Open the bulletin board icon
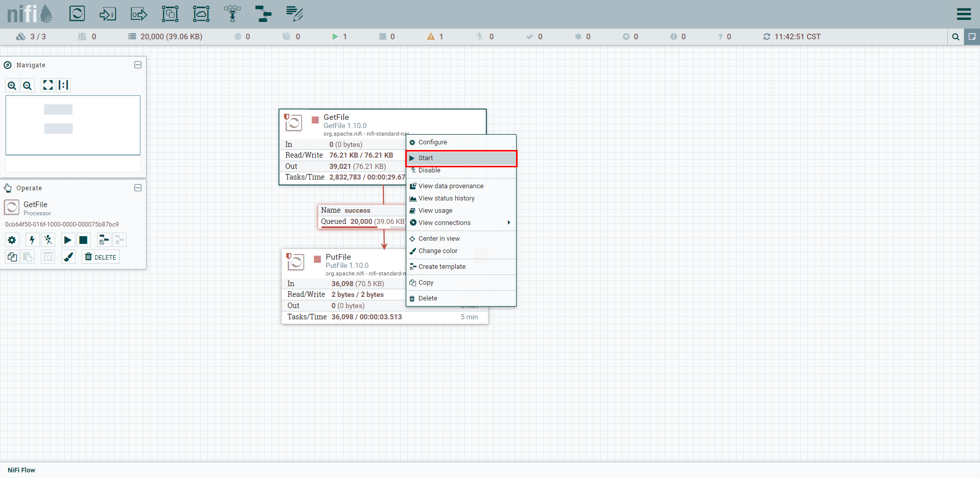 point(972,37)
